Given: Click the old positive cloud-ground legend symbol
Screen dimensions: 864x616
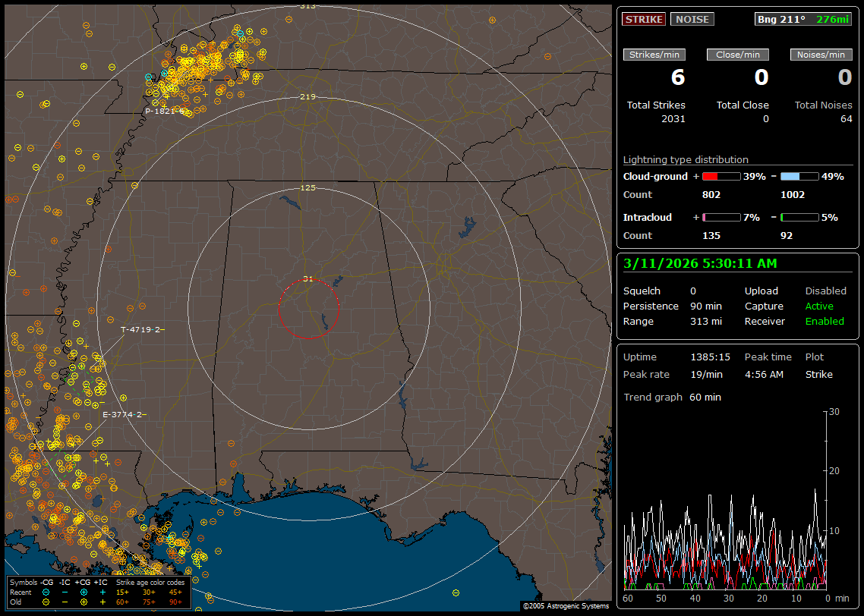Looking at the screenshot, I should tap(84, 602).
